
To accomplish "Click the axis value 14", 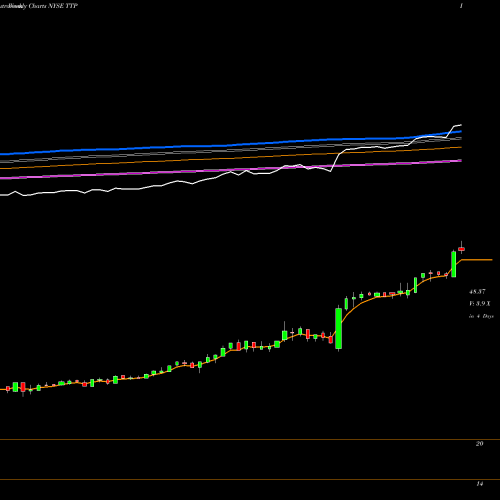I will tap(479, 484).
